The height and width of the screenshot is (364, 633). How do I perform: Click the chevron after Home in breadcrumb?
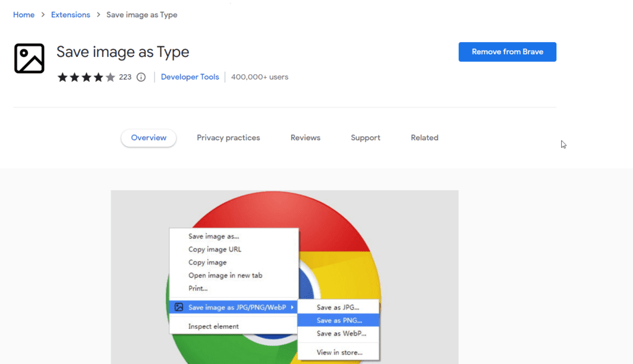pyautogui.click(x=43, y=15)
